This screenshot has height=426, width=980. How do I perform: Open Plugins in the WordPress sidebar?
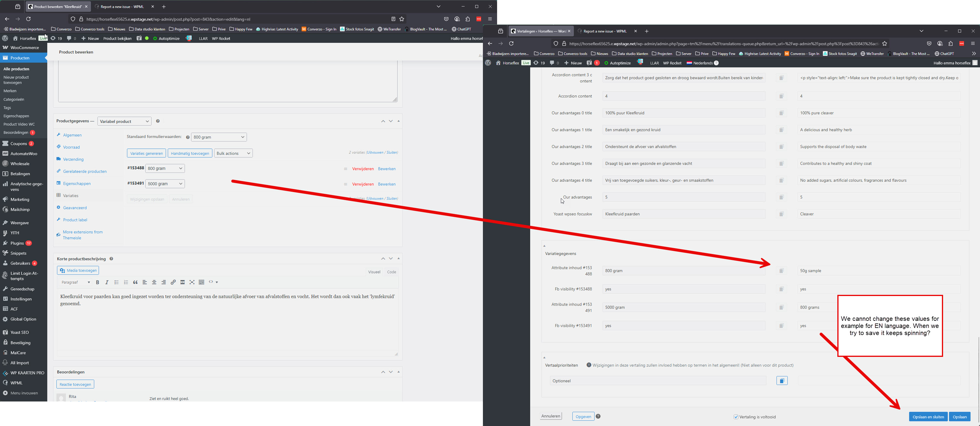click(x=17, y=243)
